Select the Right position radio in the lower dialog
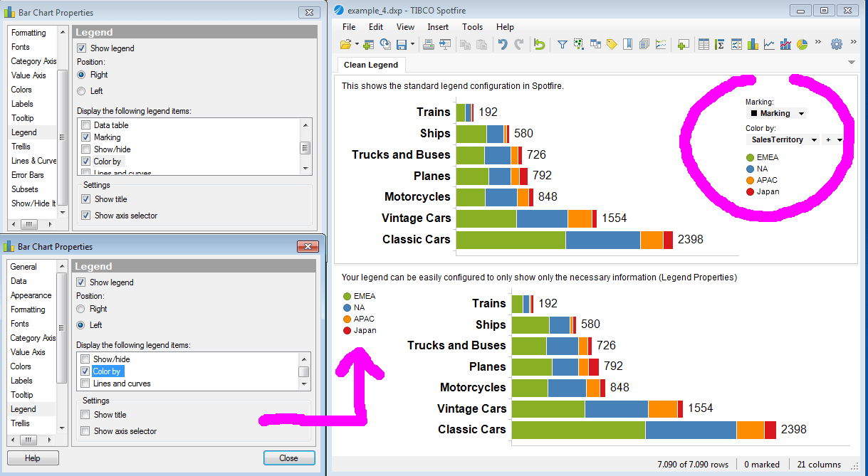Screen dimensions: 868x476 (81, 309)
